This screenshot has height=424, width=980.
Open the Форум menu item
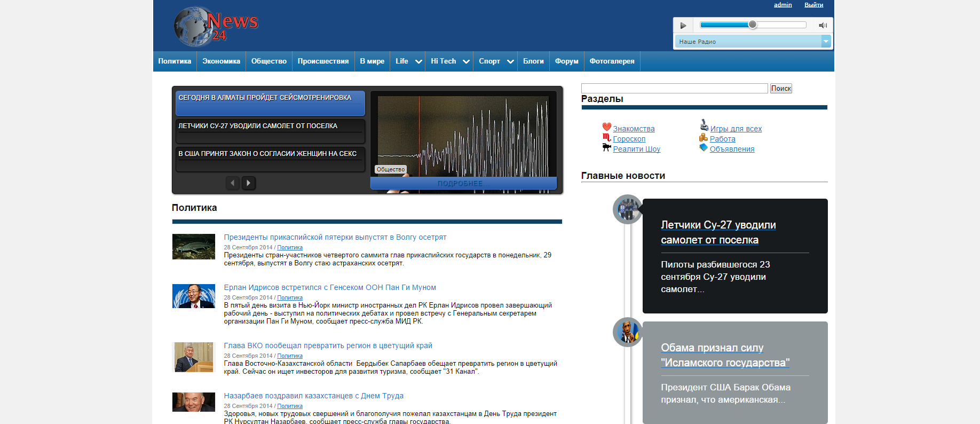point(566,61)
